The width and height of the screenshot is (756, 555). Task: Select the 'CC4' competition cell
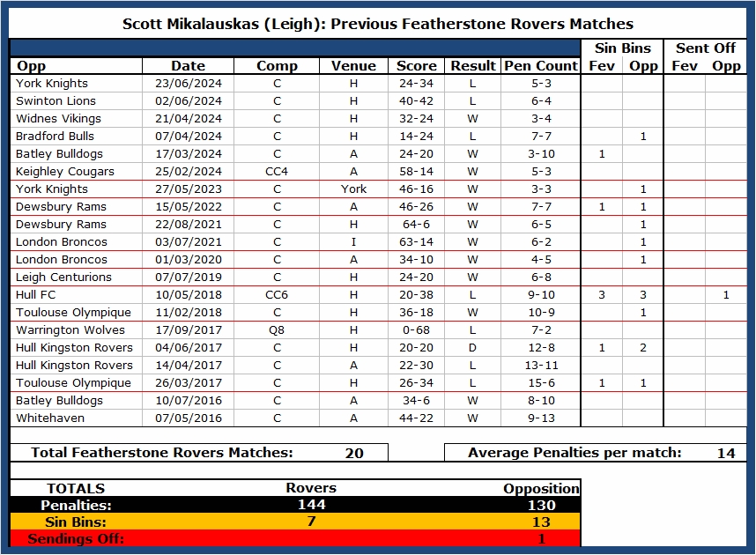tap(277, 172)
